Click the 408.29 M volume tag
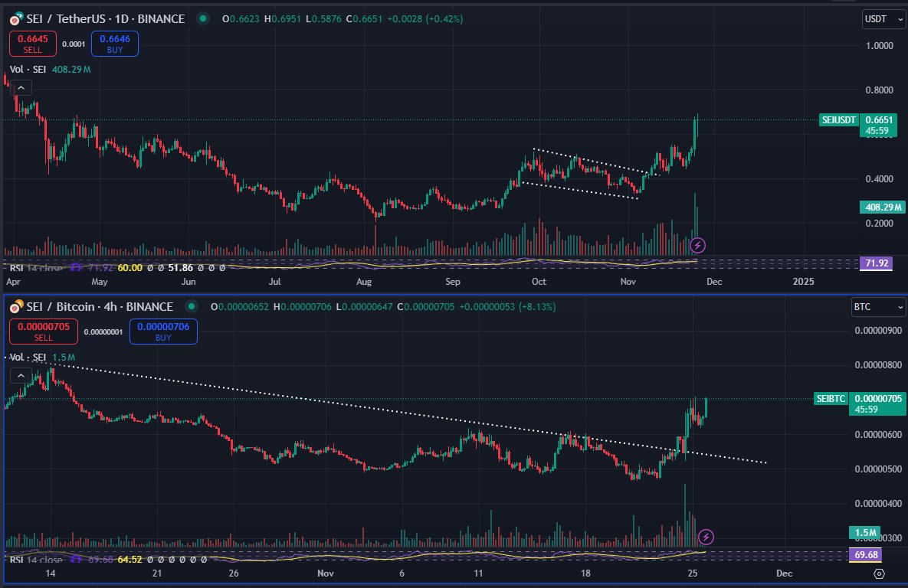908x588 pixels. (883, 207)
